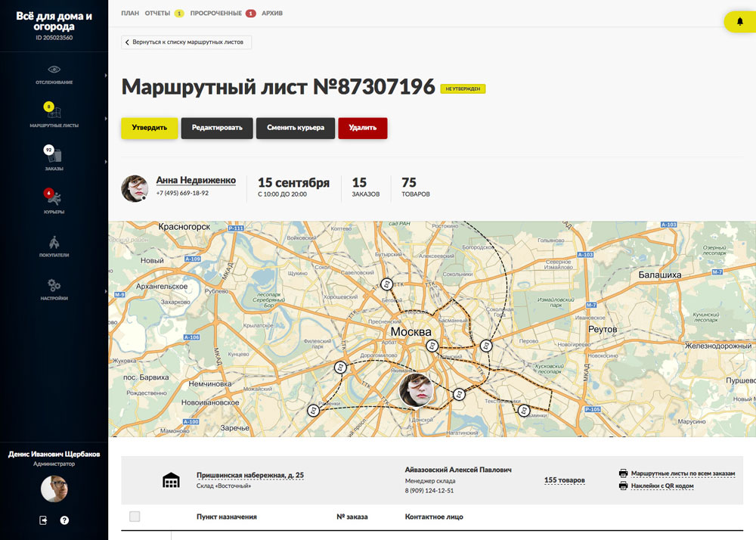The height and width of the screenshot is (540, 756).
Task: Open Route sheets map icon in sidebar
Action: coord(54,113)
